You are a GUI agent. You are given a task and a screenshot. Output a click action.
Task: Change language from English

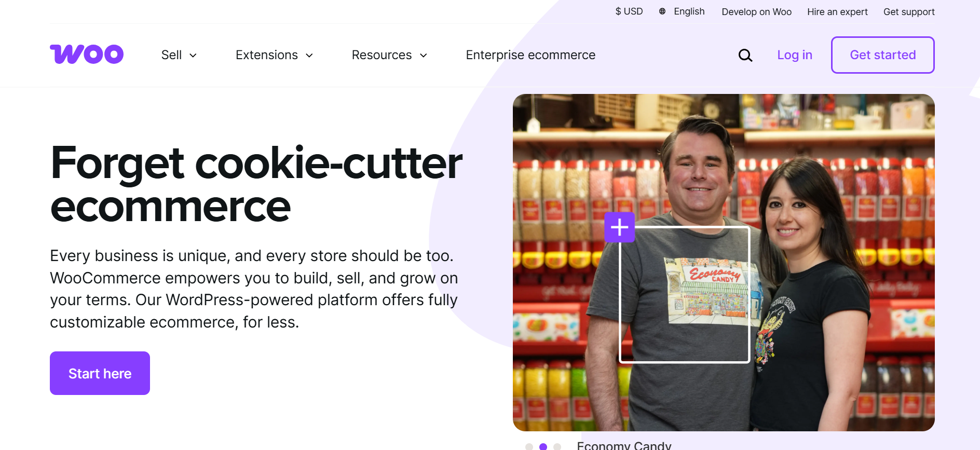tap(689, 11)
